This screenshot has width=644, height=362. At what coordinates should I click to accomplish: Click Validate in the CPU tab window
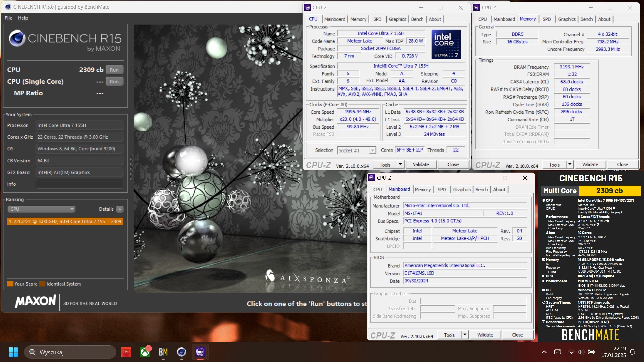421,164
